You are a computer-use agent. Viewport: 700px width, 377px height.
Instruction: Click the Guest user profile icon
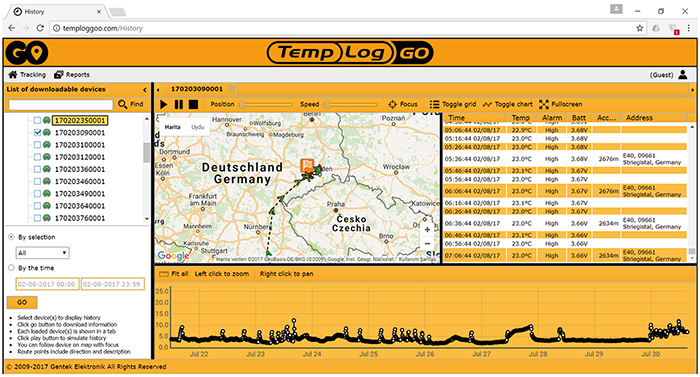[x=683, y=75]
